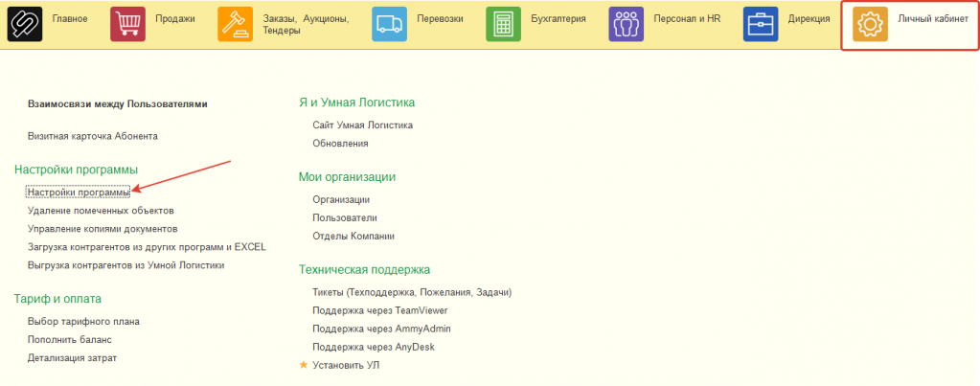Click the orange gear Личный кабинет icon
The image size is (980, 386).
pos(870,24)
